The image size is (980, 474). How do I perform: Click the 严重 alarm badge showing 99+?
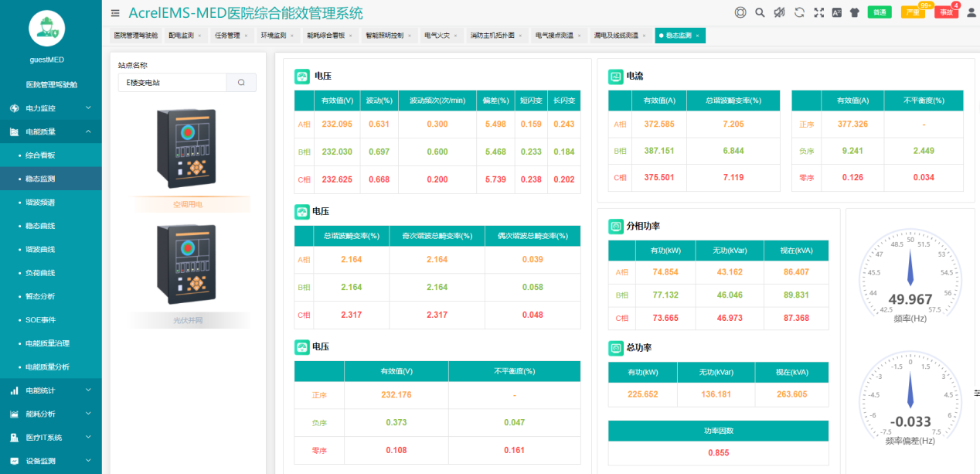point(913,13)
